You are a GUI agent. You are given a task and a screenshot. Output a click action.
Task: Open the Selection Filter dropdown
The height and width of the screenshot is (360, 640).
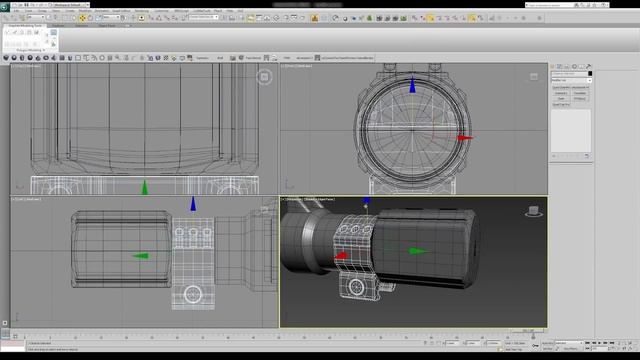pos(36,18)
